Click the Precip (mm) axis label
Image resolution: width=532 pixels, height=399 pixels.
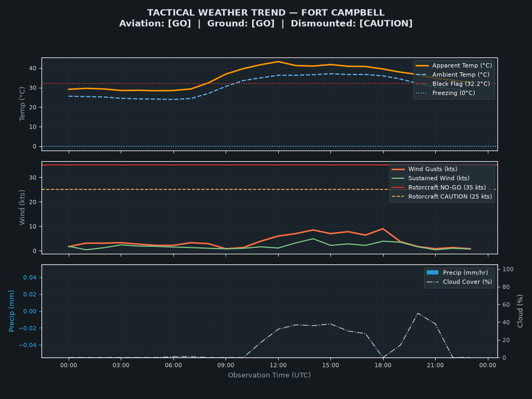pos(11,311)
